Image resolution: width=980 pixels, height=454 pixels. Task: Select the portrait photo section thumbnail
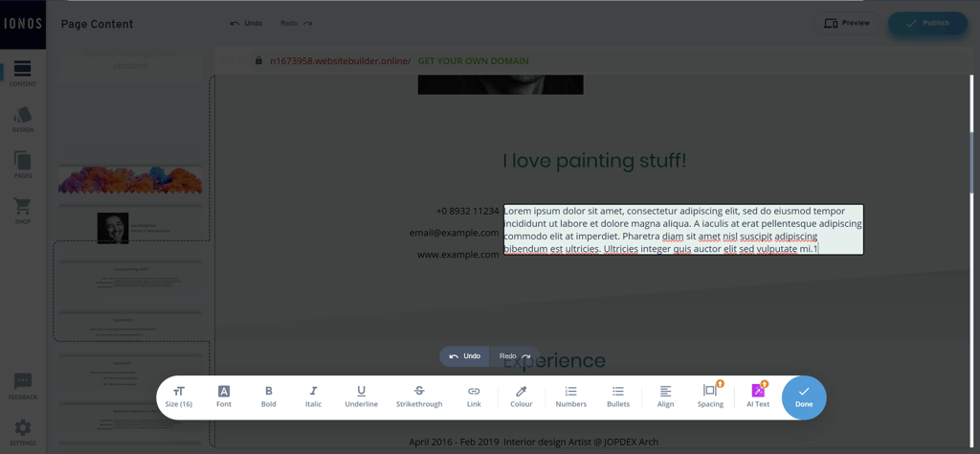[x=130, y=227]
